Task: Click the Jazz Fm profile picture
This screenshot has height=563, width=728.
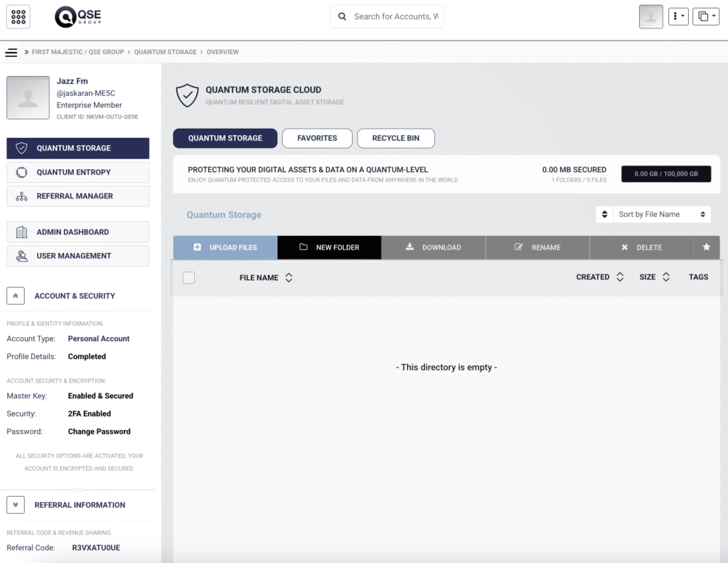Action: coord(28,98)
